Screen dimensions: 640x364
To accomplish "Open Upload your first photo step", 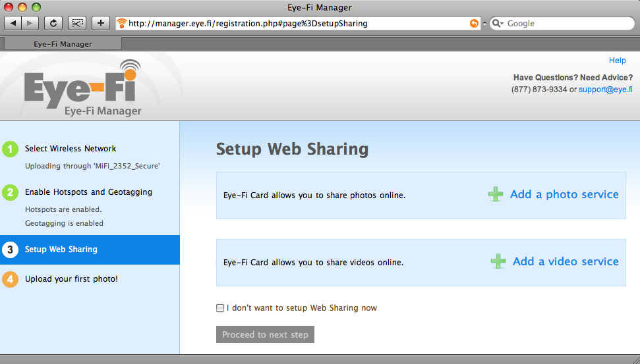I will 71,279.
